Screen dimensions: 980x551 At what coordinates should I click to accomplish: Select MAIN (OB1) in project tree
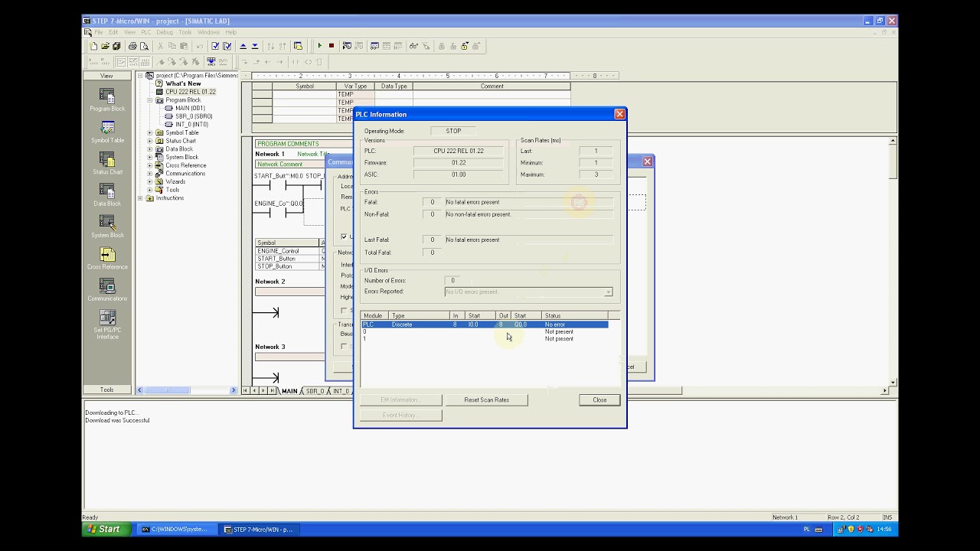click(190, 109)
